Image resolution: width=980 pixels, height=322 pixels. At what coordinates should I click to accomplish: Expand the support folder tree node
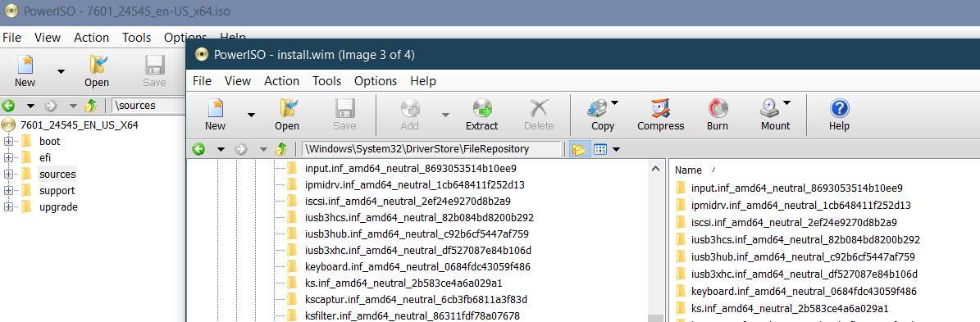click(x=8, y=190)
